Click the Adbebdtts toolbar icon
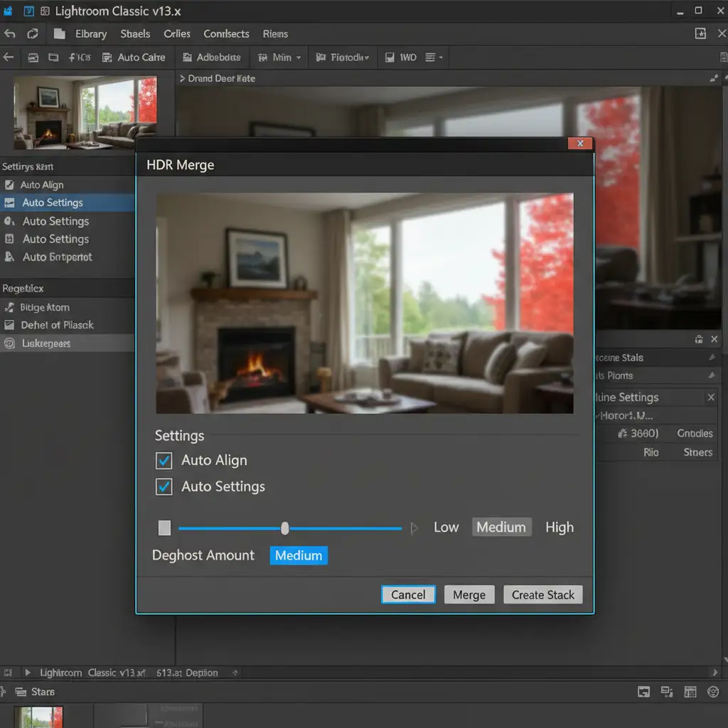The width and height of the screenshot is (728, 728). 187,58
